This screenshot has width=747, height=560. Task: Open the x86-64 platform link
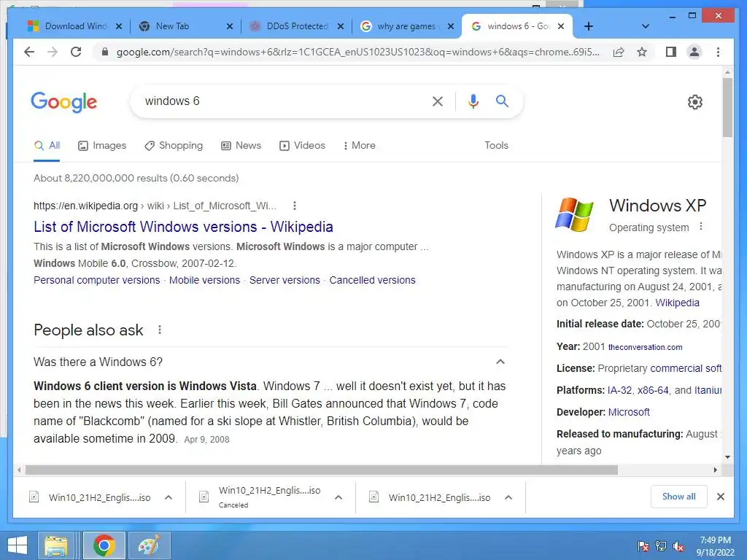click(x=653, y=390)
